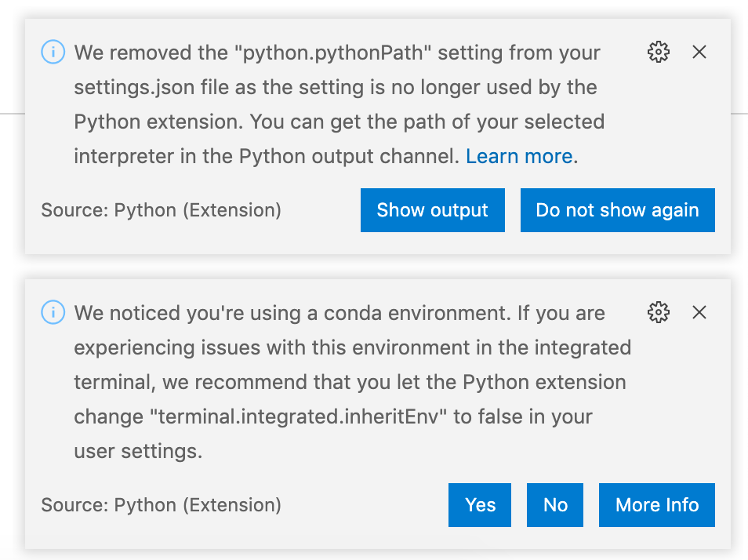Click Source label in conda notification
The image size is (748, 560).
161,505
